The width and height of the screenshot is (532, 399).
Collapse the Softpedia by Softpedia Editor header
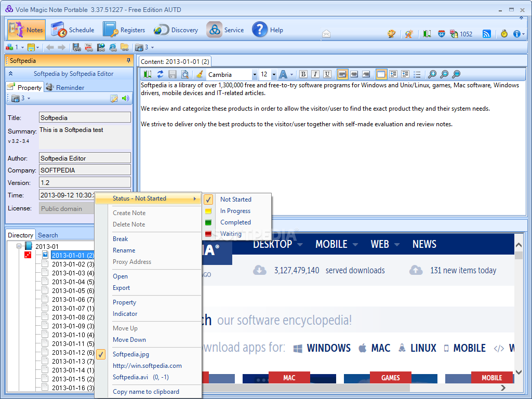[x=10, y=74]
